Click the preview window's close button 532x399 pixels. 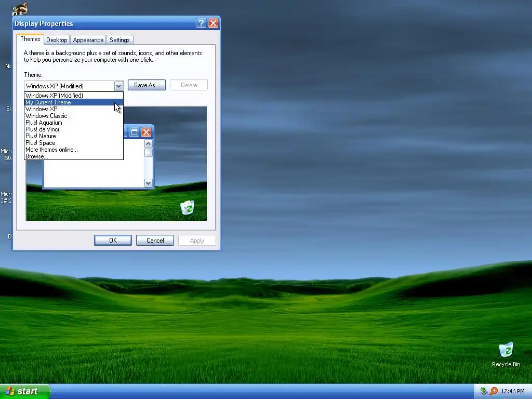click(146, 132)
